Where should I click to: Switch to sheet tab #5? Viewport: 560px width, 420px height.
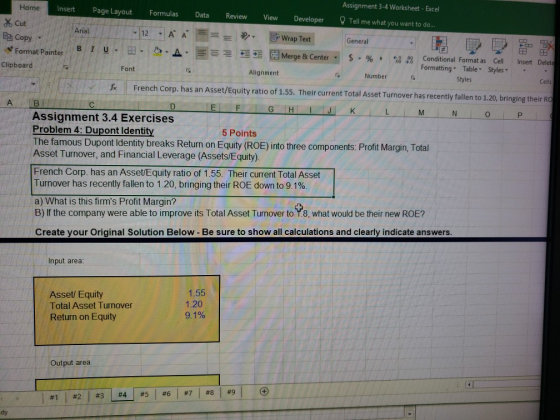tap(144, 394)
